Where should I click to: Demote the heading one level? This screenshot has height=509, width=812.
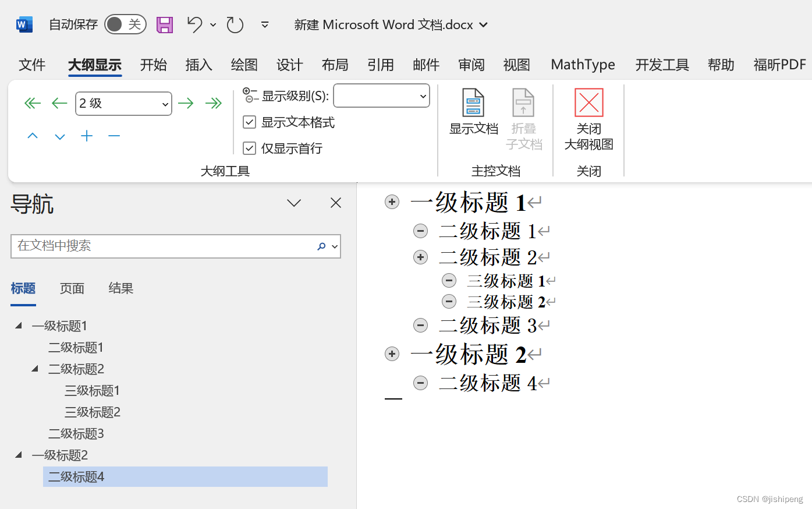[186, 104]
